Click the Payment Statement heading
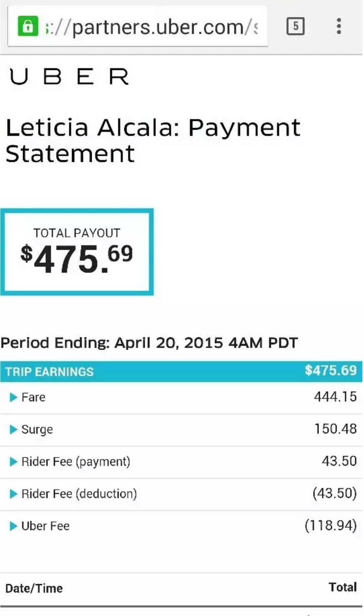Viewport: 364px width, 616px height. pos(153,140)
